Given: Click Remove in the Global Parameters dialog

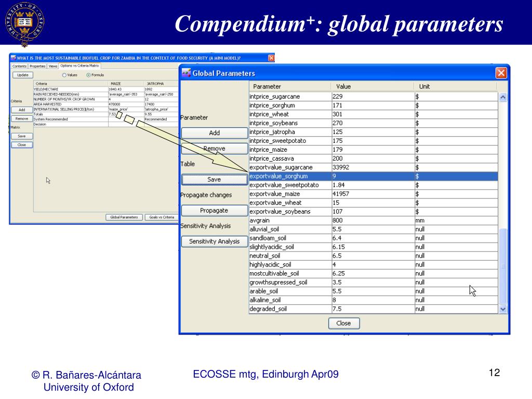Looking at the screenshot, I should pyautogui.click(x=215, y=149).
